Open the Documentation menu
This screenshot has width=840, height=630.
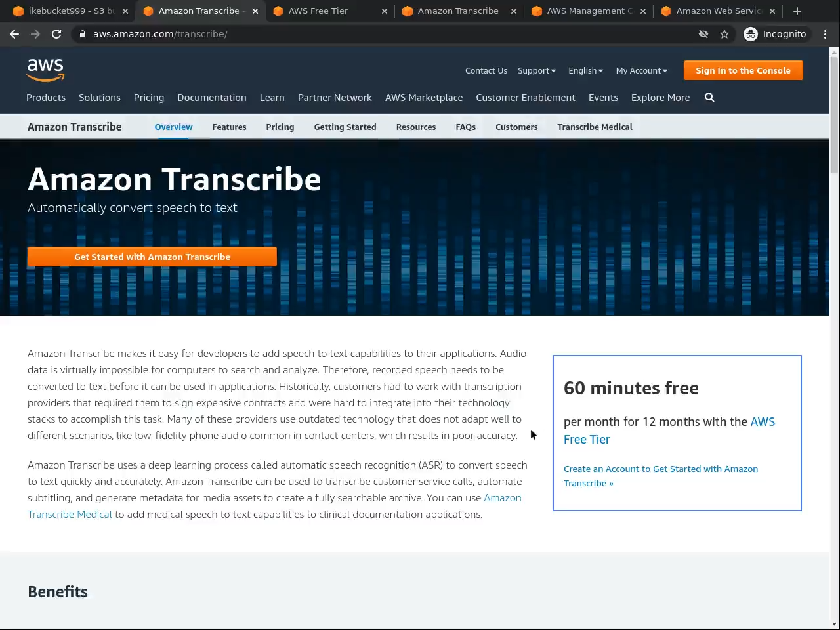tap(212, 98)
